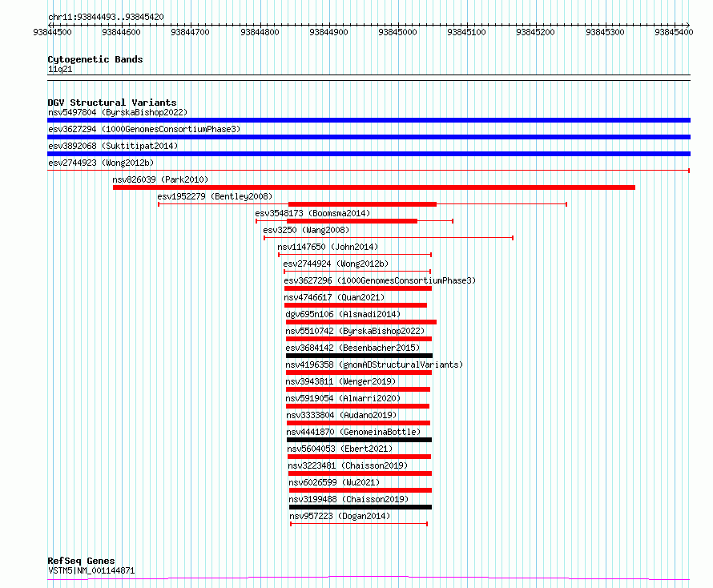Click ruler position 93844900

click(x=328, y=32)
